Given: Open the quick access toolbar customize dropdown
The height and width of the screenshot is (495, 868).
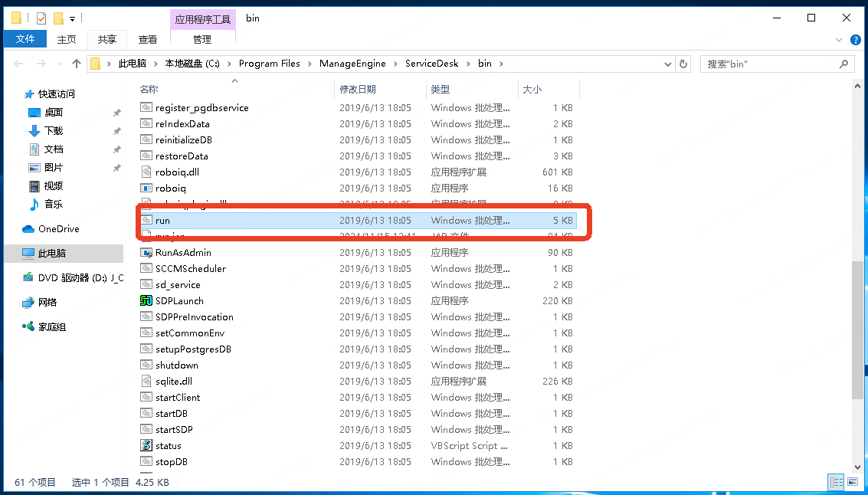Looking at the screenshot, I should pyautogui.click(x=73, y=19).
